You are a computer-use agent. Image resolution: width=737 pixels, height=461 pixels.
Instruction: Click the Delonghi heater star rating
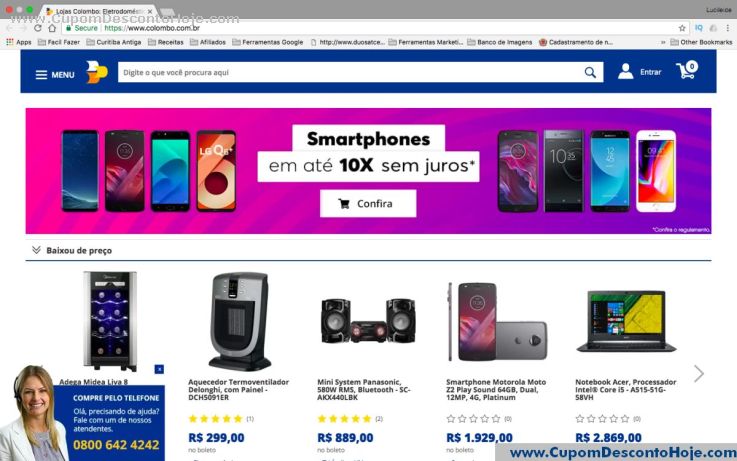click(x=215, y=419)
